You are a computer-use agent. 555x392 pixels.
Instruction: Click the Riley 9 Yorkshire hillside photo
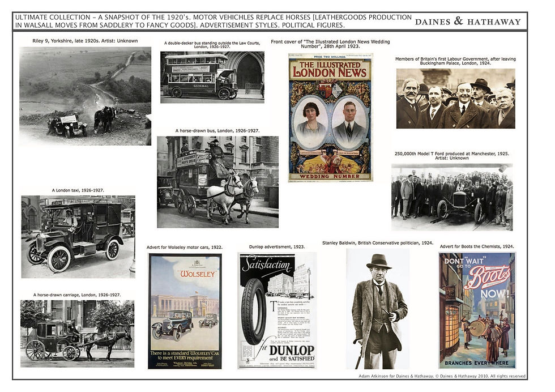(85, 96)
